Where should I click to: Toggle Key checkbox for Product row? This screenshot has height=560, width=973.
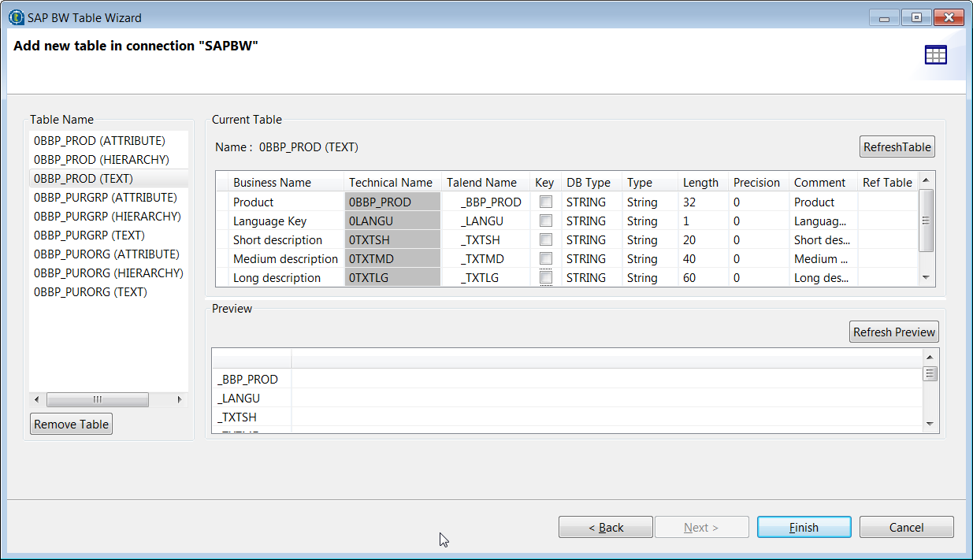[x=545, y=202]
